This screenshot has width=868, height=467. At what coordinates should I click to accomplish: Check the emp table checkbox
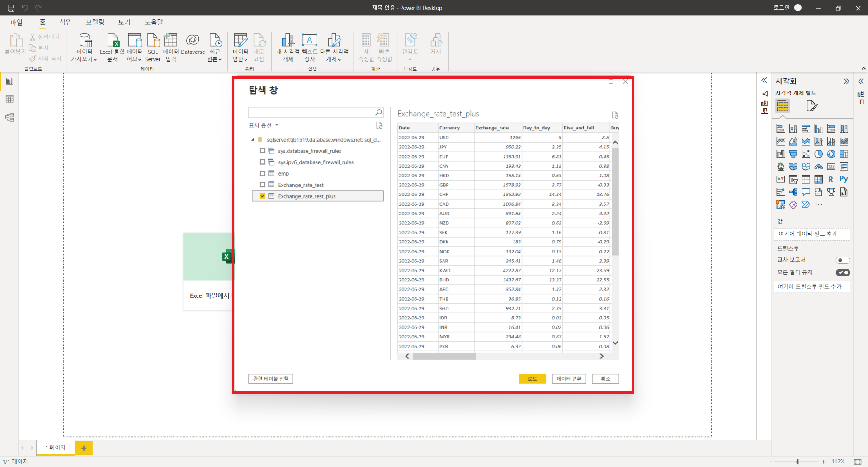(x=263, y=173)
